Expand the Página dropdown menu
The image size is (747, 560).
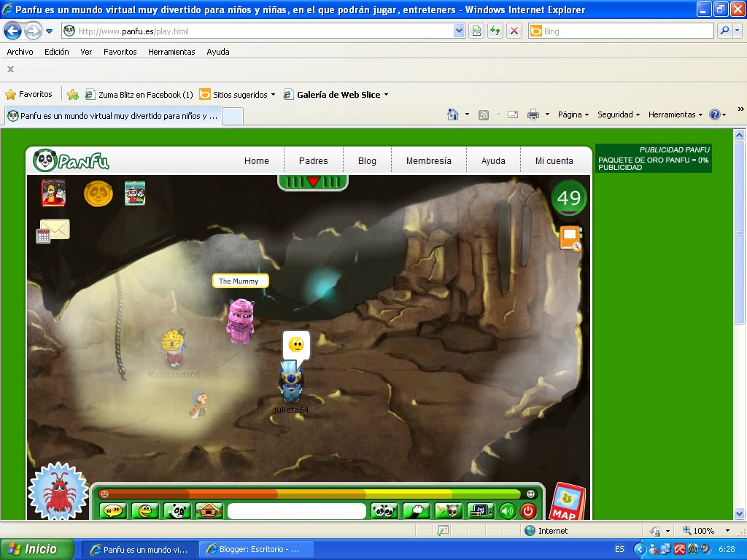(x=573, y=114)
